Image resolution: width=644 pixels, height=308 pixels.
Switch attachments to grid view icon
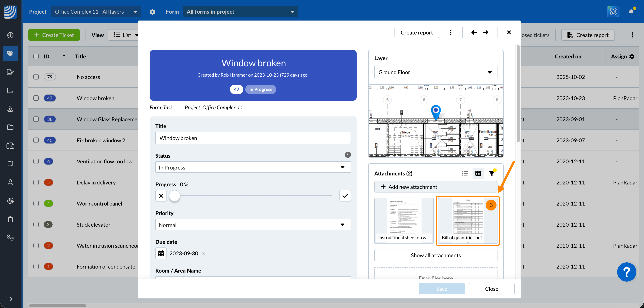[478, 173]
